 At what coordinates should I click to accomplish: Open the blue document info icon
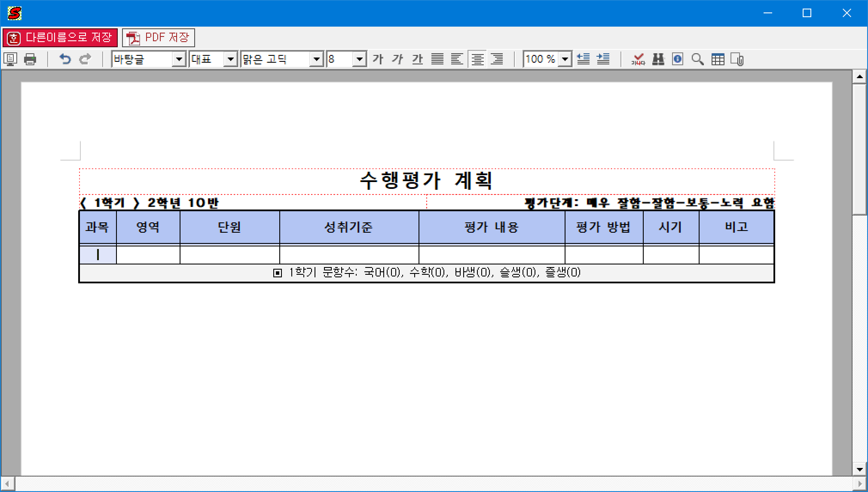point(678,59)
